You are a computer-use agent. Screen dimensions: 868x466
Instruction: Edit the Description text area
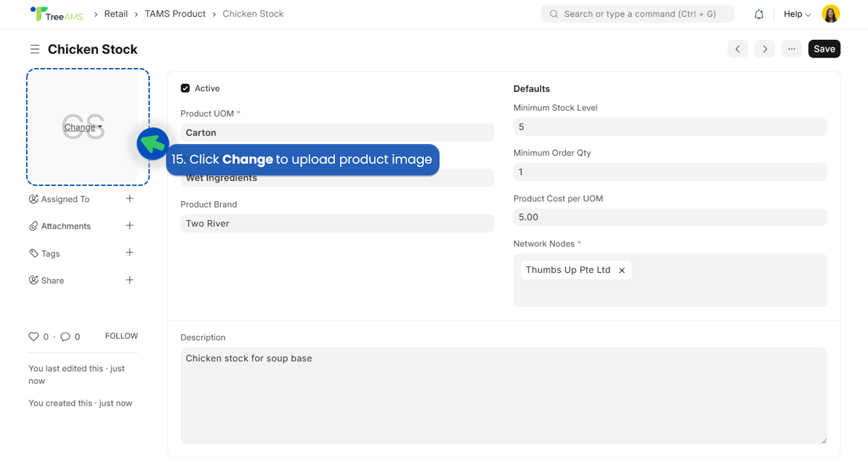504,396
